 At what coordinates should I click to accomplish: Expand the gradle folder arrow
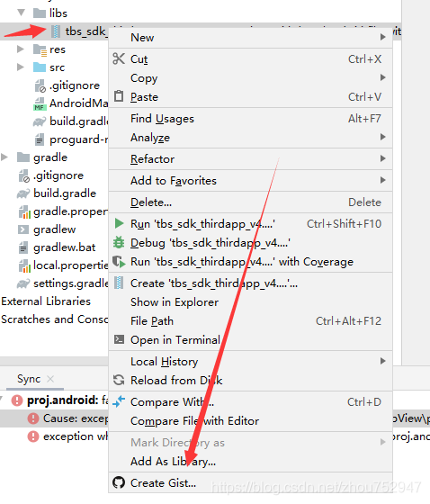[4, 157]
